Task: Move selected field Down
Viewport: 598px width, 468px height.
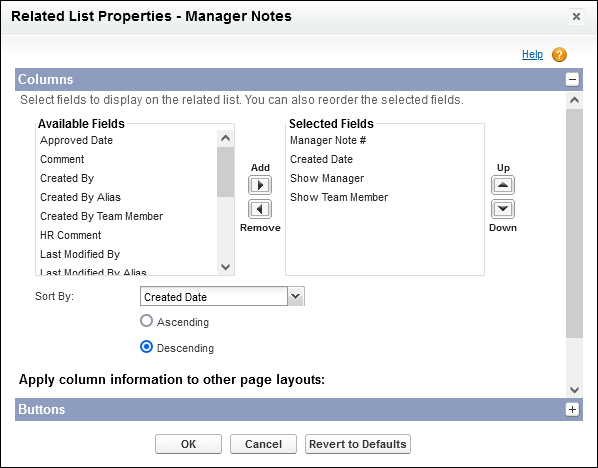Action: tap(503, 209)
